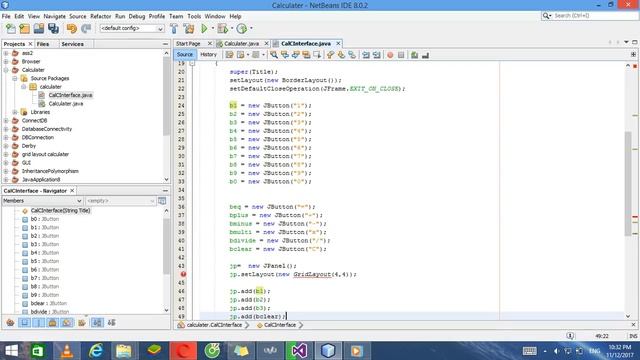The image size is (640, 360).
Task: Open the Run Project dropdown arrow
Action: click(x=213, y=29)
